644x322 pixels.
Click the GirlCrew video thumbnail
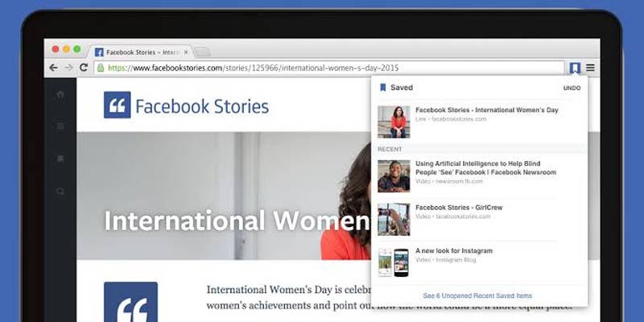(394, 219)
